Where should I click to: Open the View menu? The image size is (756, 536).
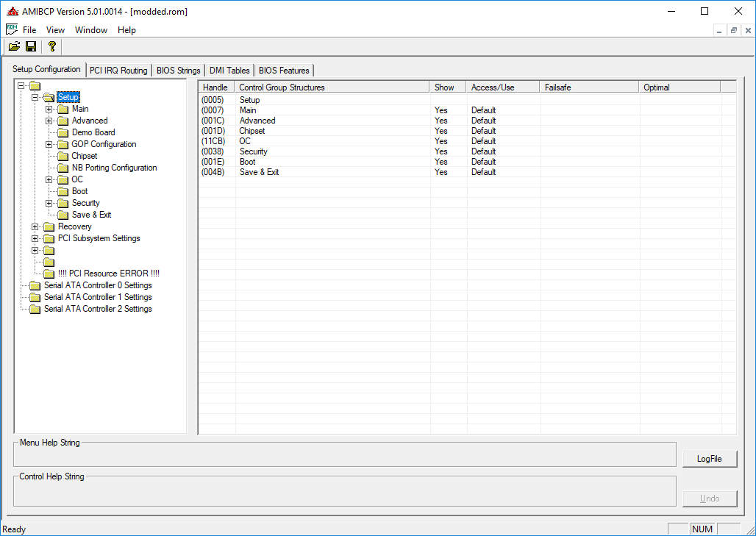55,30
